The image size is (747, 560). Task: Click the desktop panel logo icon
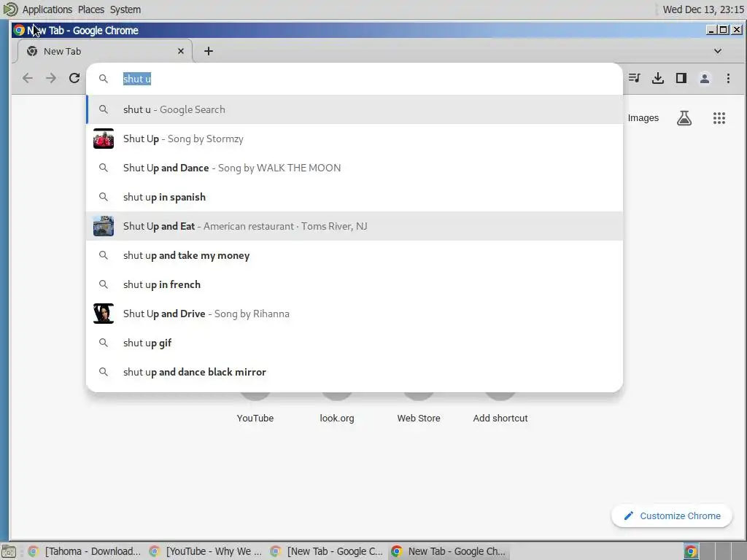tap(10, 9)
